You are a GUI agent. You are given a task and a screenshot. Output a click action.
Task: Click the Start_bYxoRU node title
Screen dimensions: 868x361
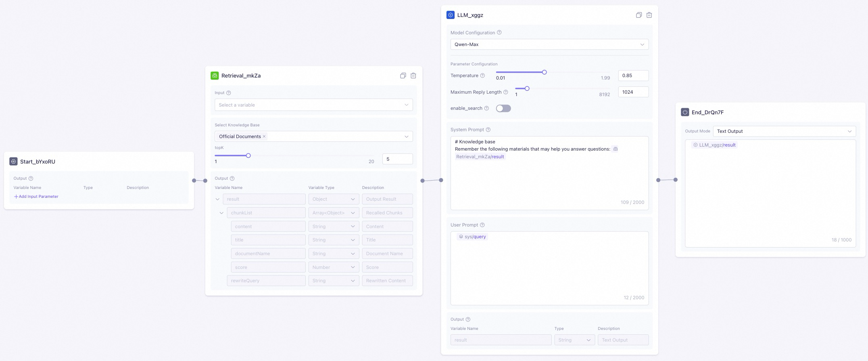38,162
